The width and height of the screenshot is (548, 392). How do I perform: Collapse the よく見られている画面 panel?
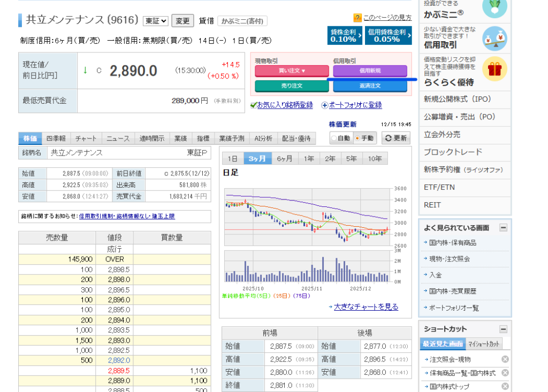coord(503,228)
